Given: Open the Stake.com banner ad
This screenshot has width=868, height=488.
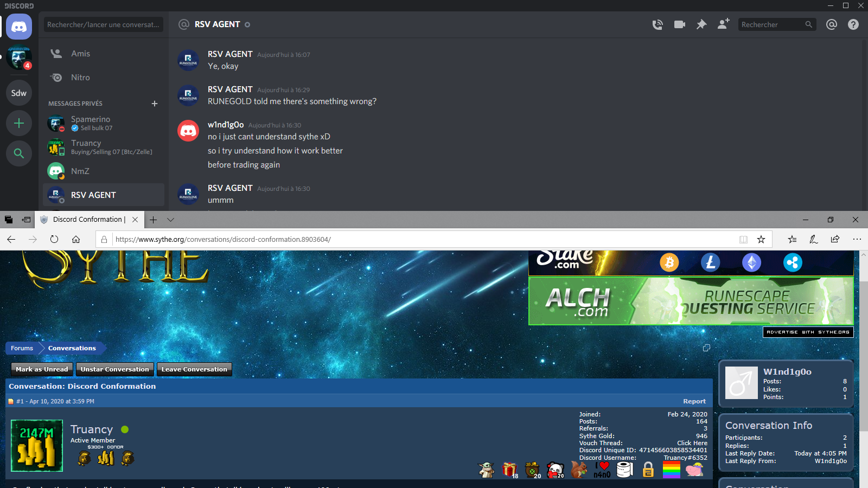Looking at the screenshot, I should click(x=691, y=262).
